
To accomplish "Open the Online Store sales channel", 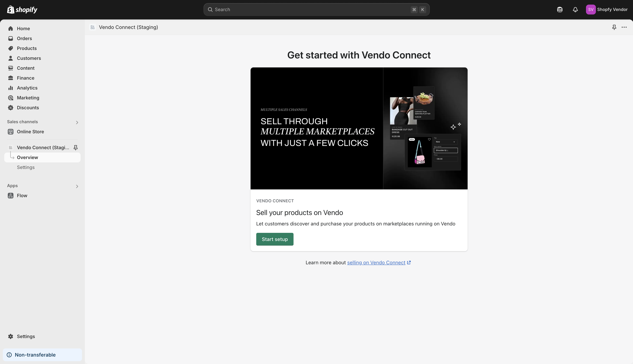I will [30, 132].
